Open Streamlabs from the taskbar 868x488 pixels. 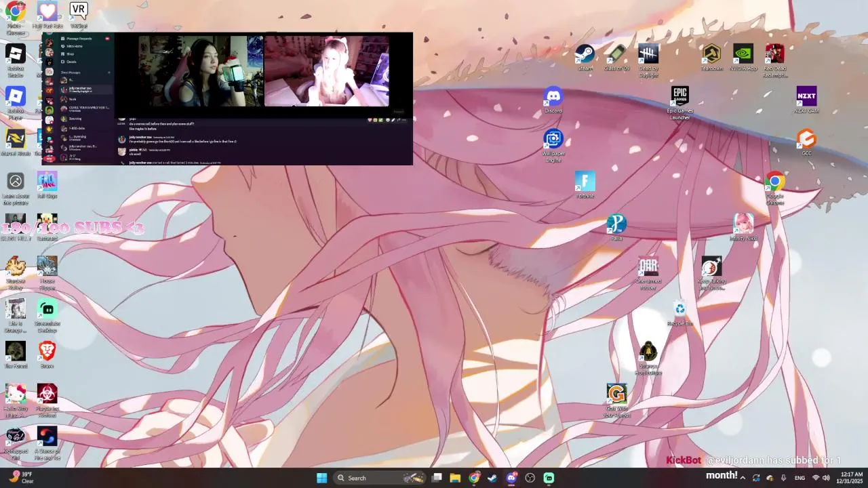tap(549, 478)
